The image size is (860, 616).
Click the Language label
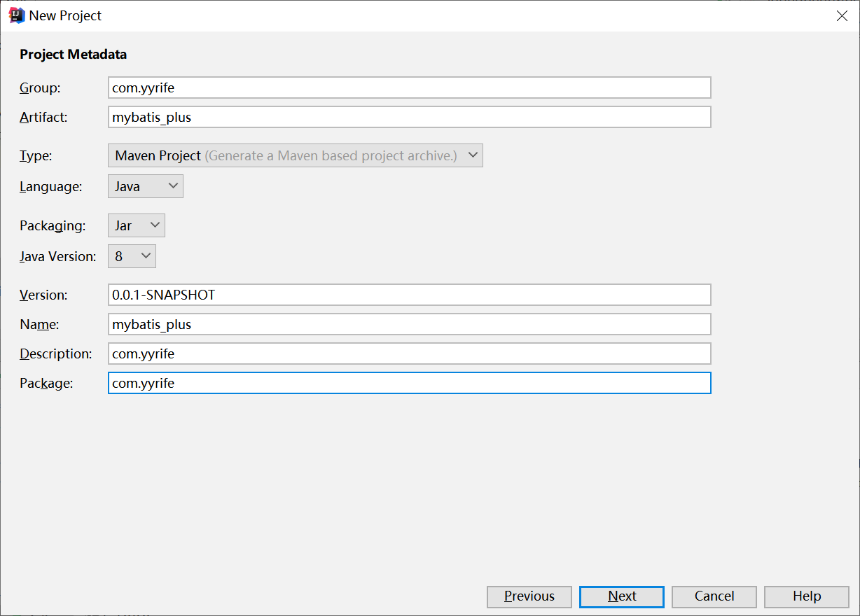(50, 187)
